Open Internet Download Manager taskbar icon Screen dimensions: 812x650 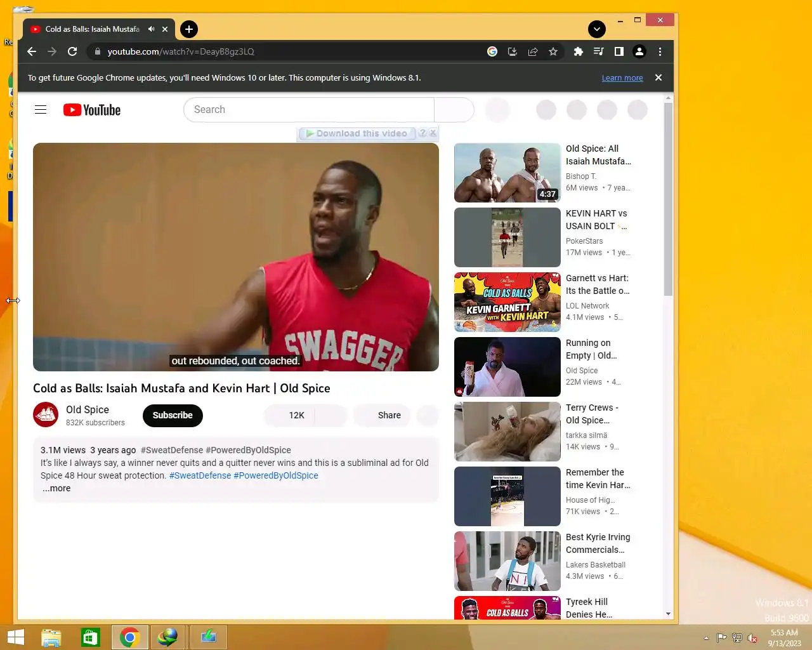point(167,637)
